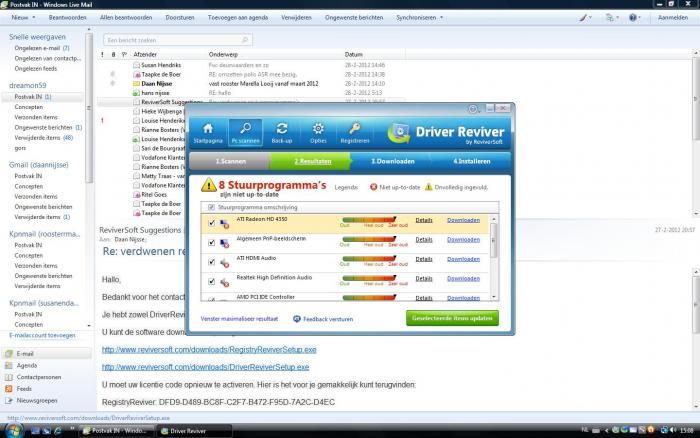Viewport: 700px width, 438px height.
Task: Click Verwijderen in Live Mail toolbar
Action: [x=296, y=17]
